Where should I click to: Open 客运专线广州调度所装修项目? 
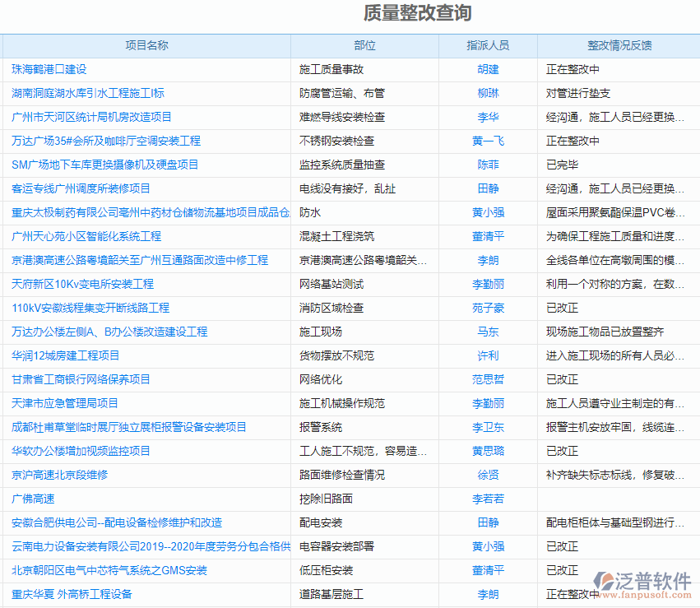pos(81,188)
